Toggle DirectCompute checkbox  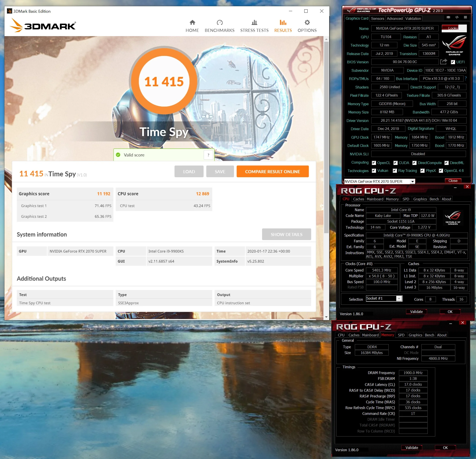(x=415, y=163)
